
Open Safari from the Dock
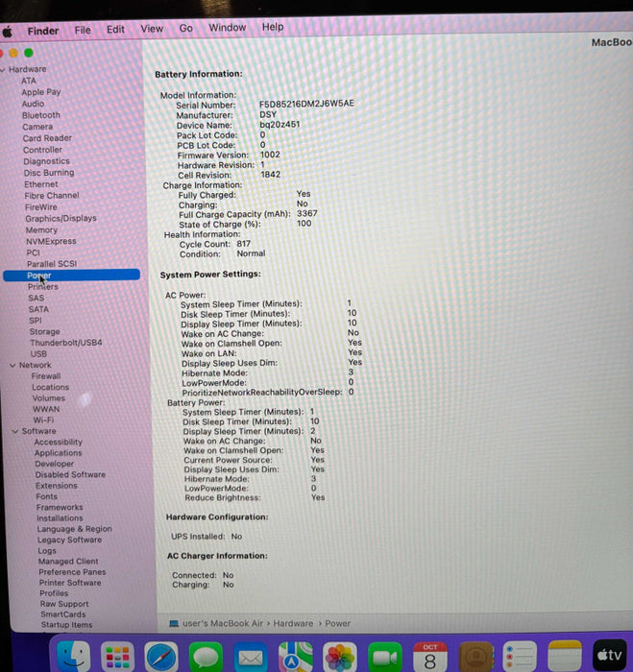pyautogui.click(x=161, y=657)
